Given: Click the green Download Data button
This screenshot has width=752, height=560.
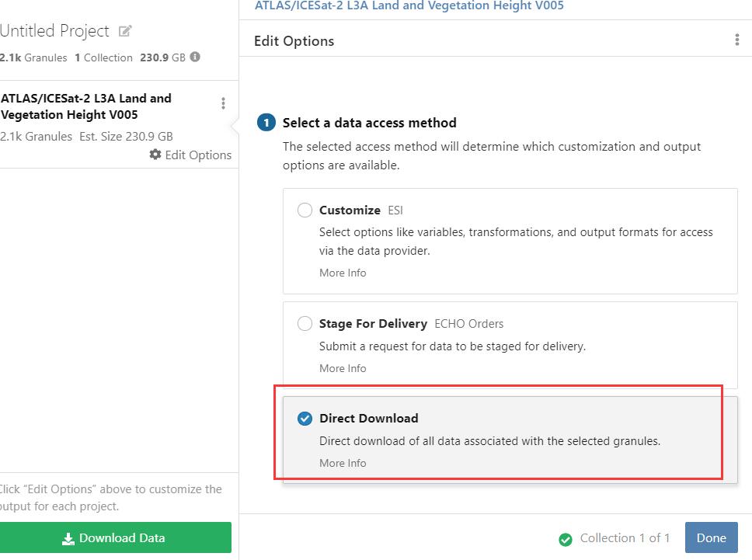Looking at the screenshot, I should point(115,537).
